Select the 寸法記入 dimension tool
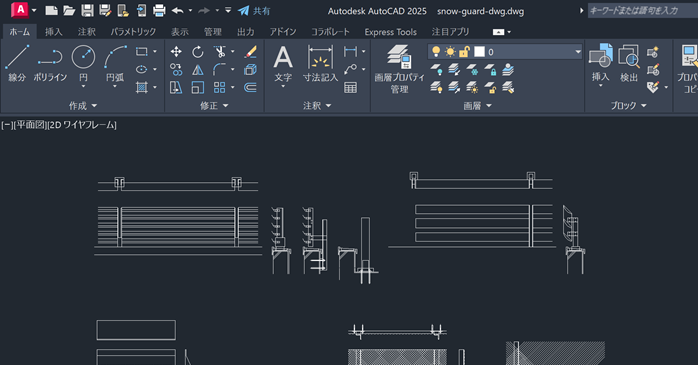 [x=321, y=63]
